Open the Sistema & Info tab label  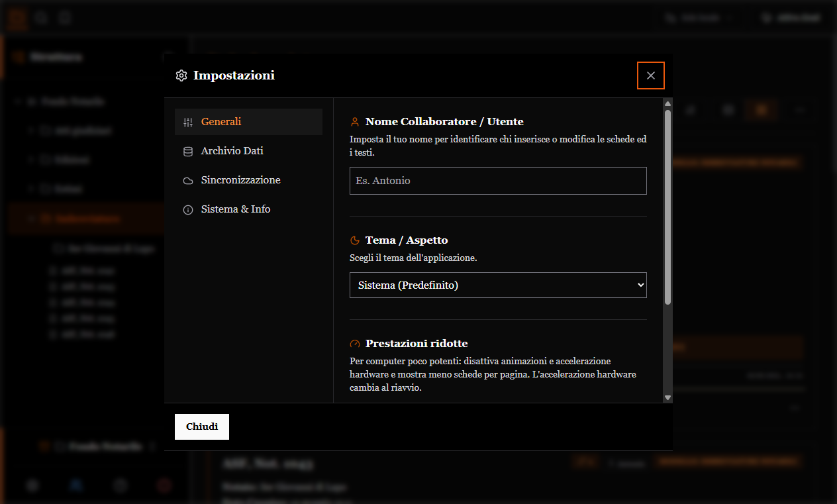tap(236, 209)
